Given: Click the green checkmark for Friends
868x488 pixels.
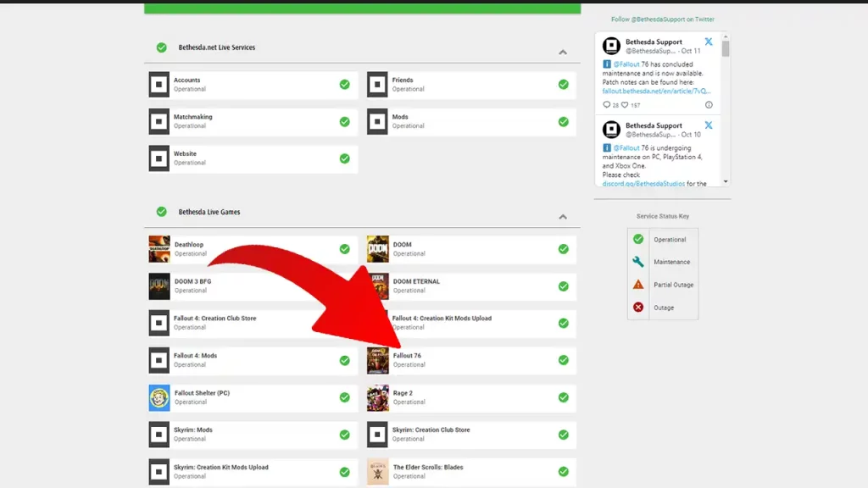Looking at the screenshot, I should click(563, 84).
